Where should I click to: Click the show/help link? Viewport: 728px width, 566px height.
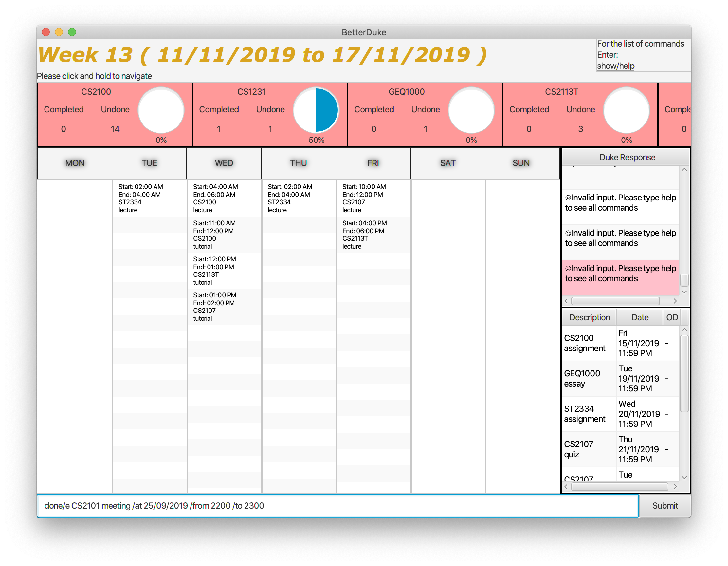tap(615, 66)
